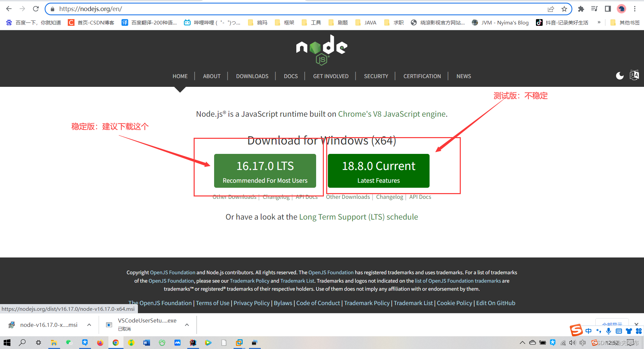This screenshot has width=644, height=349.
Task: View site info via padlock icon
Action: click(x=52, y=9)
